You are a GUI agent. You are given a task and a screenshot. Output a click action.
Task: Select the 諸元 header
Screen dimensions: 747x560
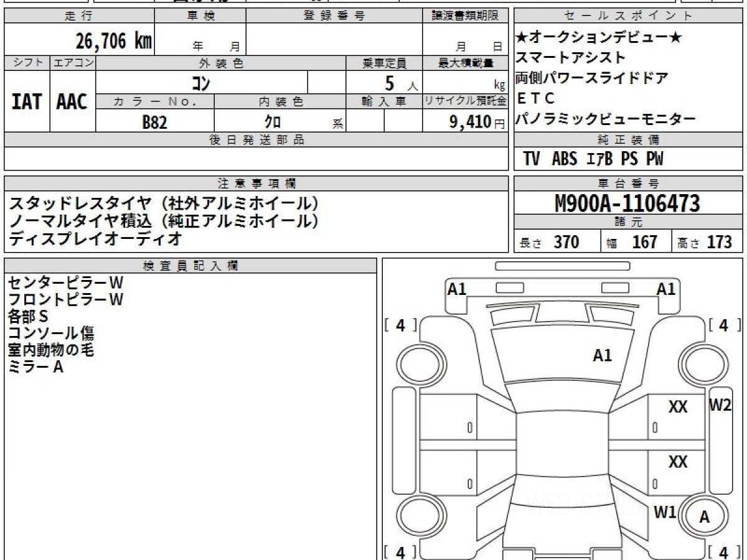(x=629, y=222)
